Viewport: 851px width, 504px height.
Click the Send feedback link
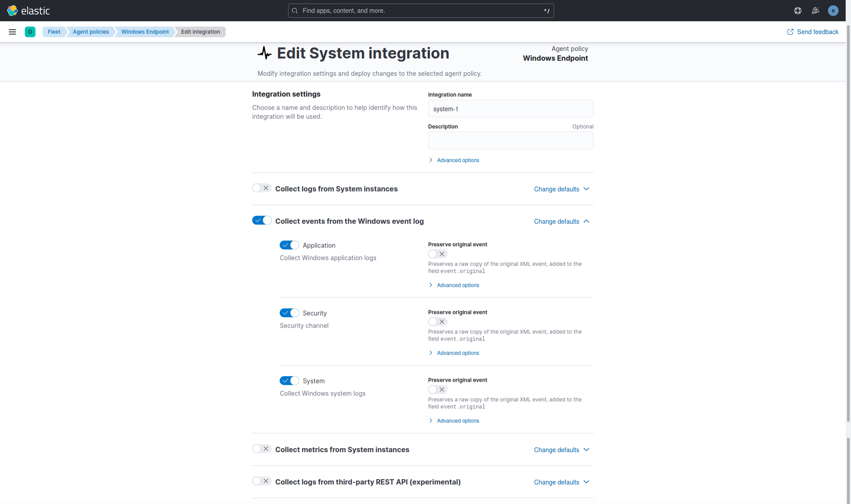point(817,32)
